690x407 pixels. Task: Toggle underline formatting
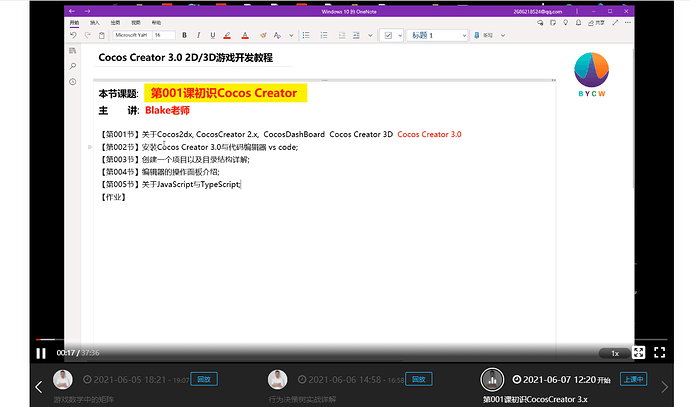(x=213, y=35)
